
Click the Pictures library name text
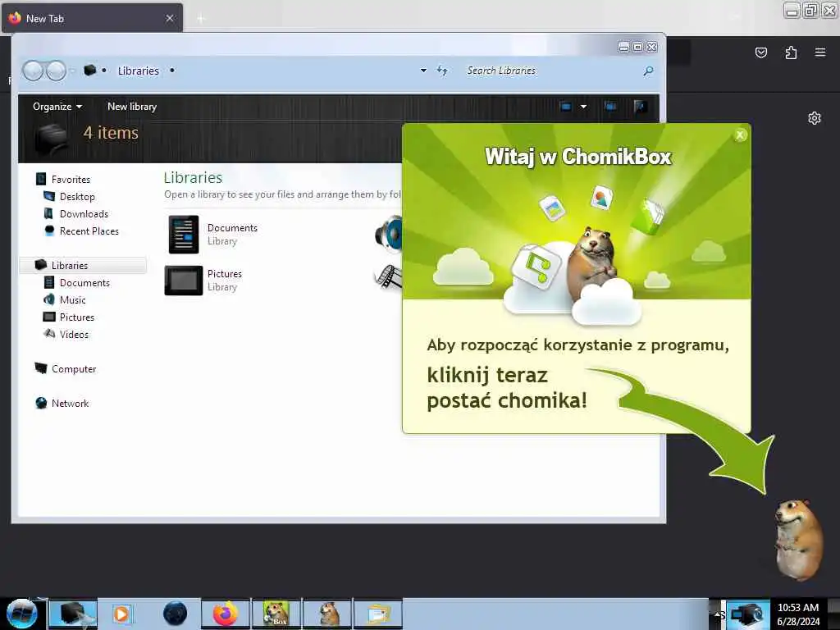click(225, 274)
